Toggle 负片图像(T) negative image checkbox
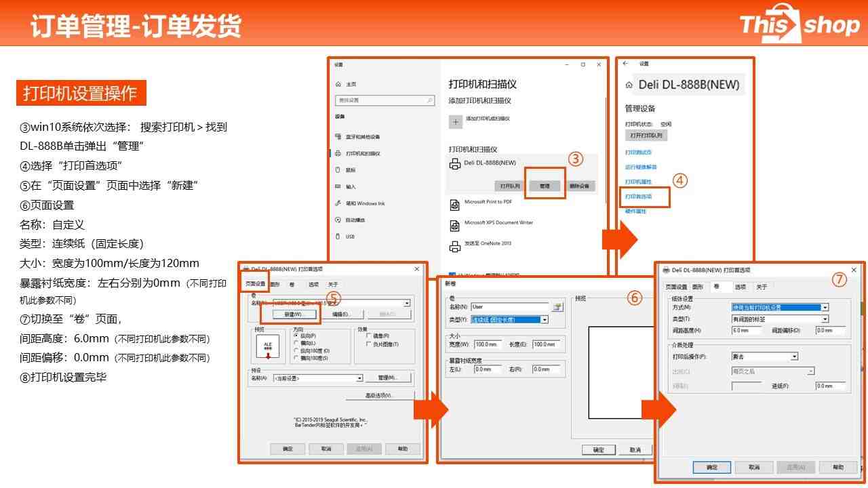This screenshot has width=868, height=488. pos(368,344)
